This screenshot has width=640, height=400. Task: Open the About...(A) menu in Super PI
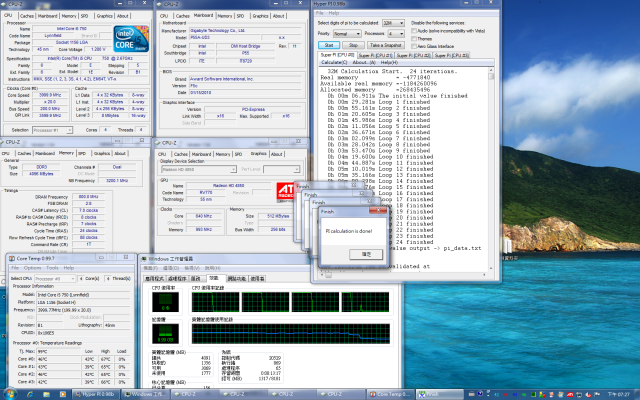click(x=364, y=62)
